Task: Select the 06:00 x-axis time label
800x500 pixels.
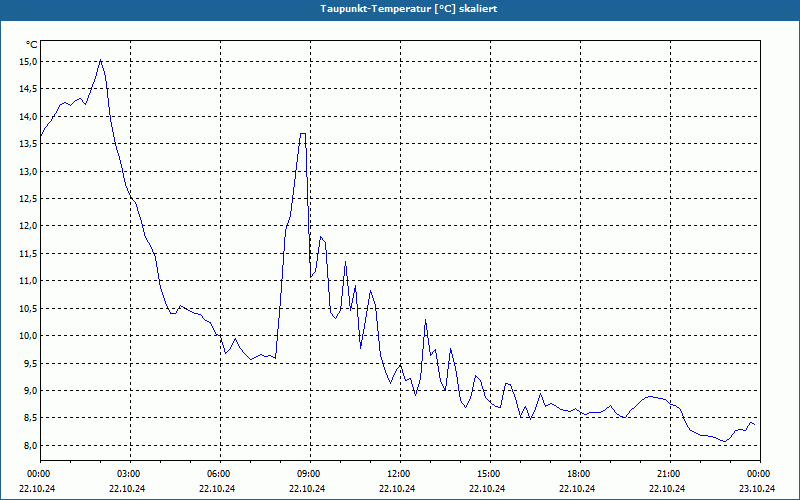Action: 218,474
